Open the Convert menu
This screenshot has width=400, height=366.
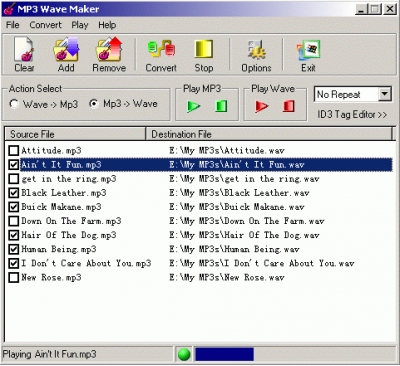click(x=45, y=25)
